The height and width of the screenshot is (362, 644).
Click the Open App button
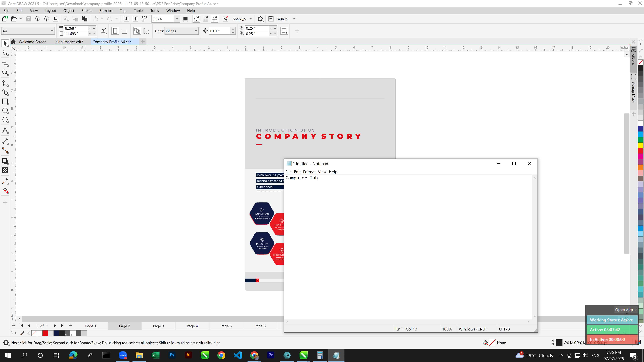pos(626,310)
